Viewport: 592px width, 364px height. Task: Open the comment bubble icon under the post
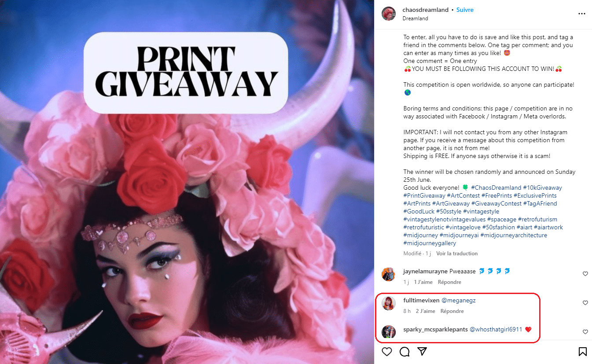[x=404, y=352]
